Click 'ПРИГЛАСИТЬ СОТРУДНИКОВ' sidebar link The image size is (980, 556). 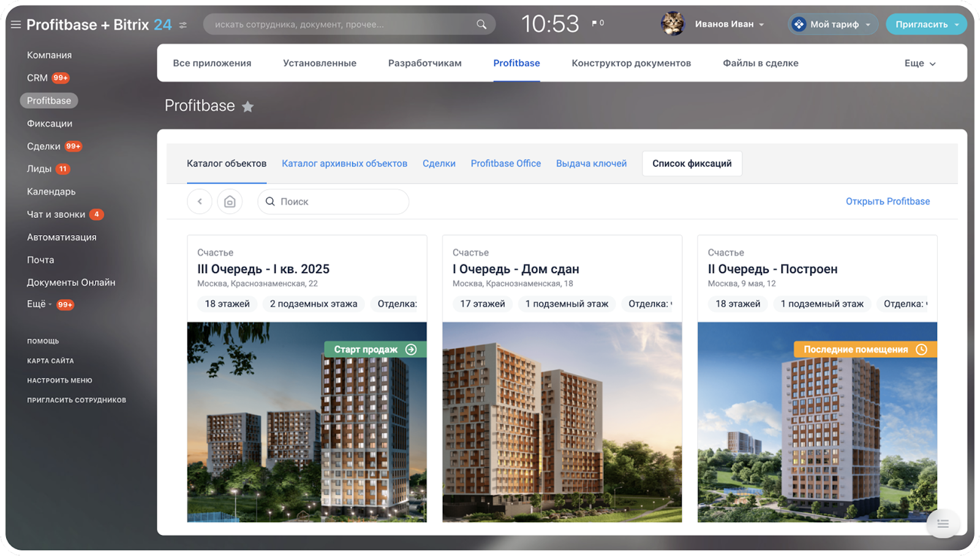click(77, 400)
